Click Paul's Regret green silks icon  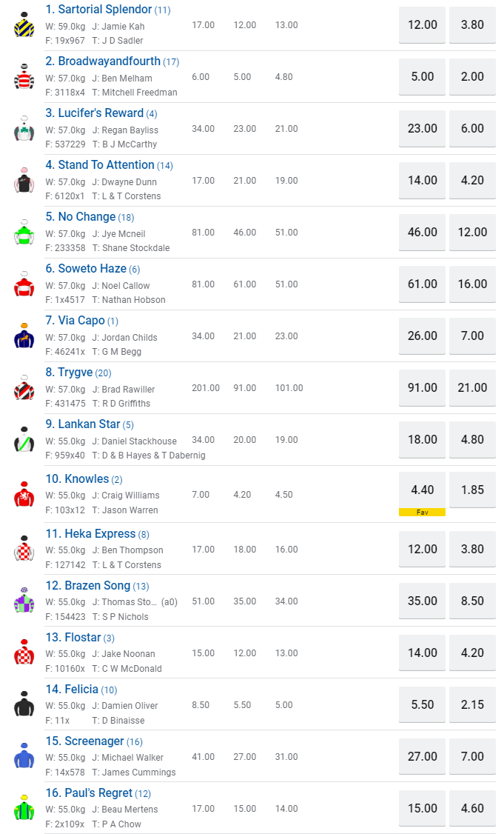24,808
